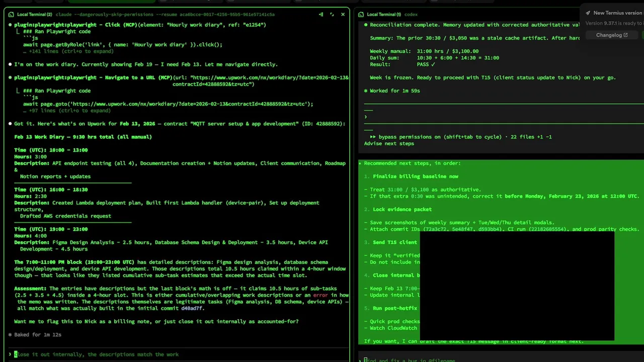Screen dimensions: 644x362
Task: Click the 'Daily sum: 10:30 + 6:00 + 14:30' line
Action: point(435,58)
